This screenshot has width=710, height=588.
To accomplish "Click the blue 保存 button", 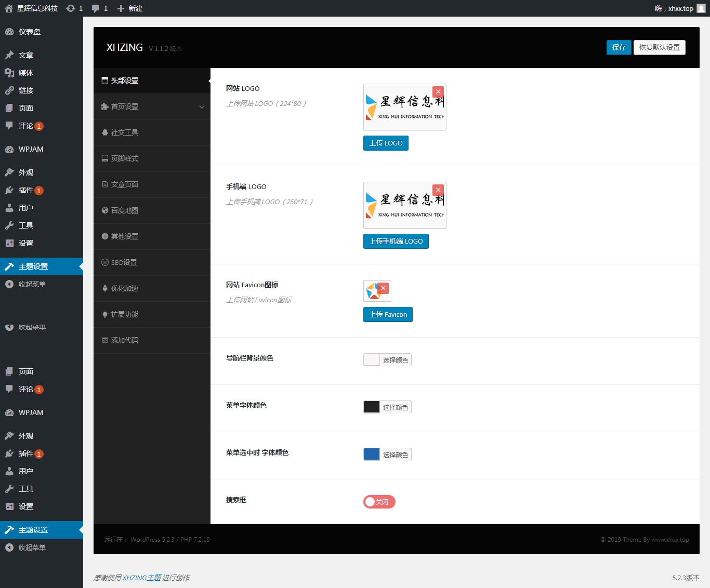I will [x=619, y=47].
